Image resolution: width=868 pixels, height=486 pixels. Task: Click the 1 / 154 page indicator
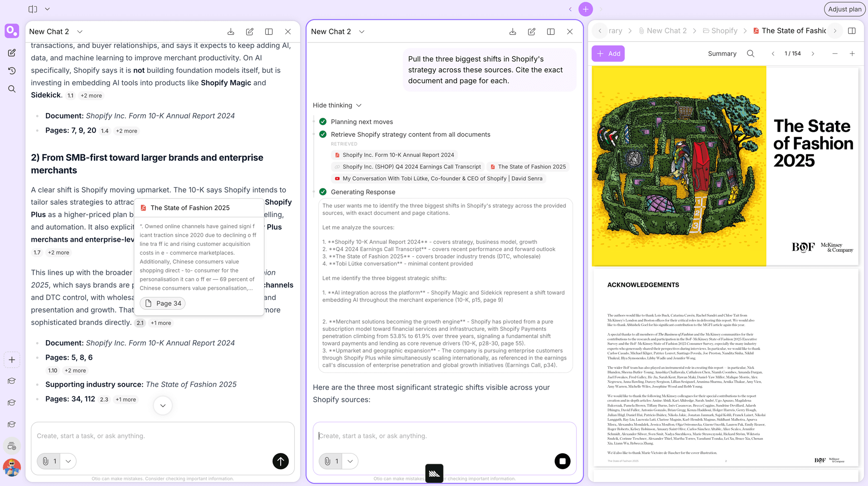(x=793, y=53)
